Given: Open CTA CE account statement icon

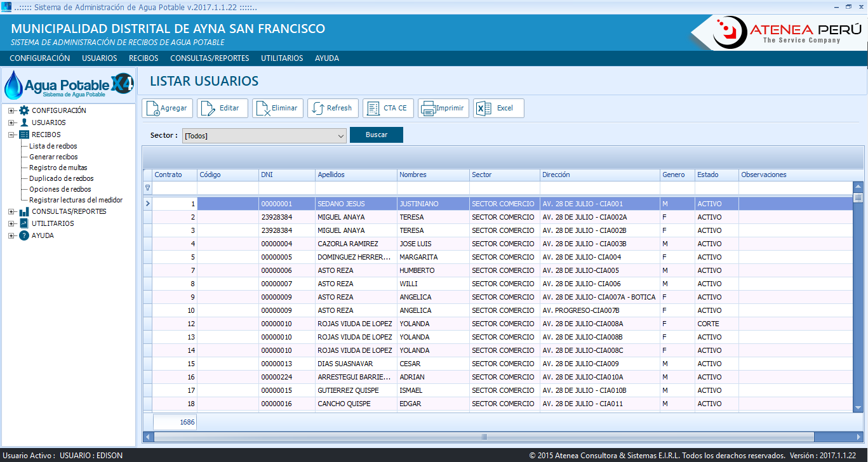Looking at the screenshot, I should pos(373,109).
